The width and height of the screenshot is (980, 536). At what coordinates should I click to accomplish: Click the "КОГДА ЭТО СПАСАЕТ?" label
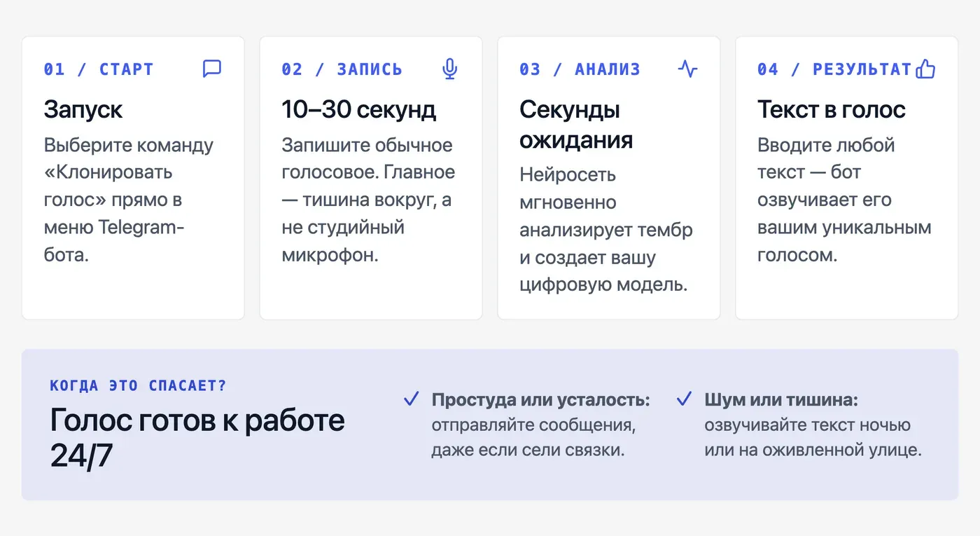coord(139,385)
